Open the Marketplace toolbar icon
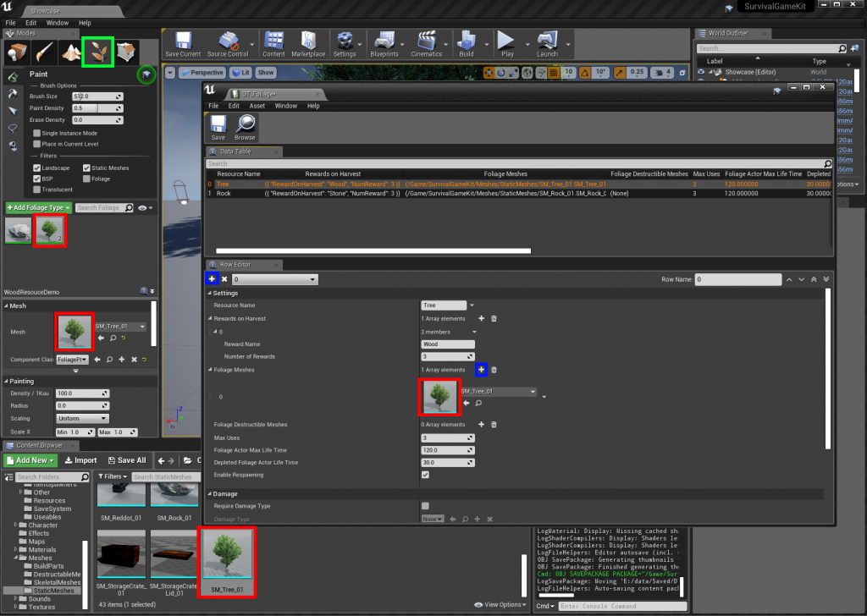Image resolution: width=867 pixels, height=616 pixels. (x=308, y=44)
